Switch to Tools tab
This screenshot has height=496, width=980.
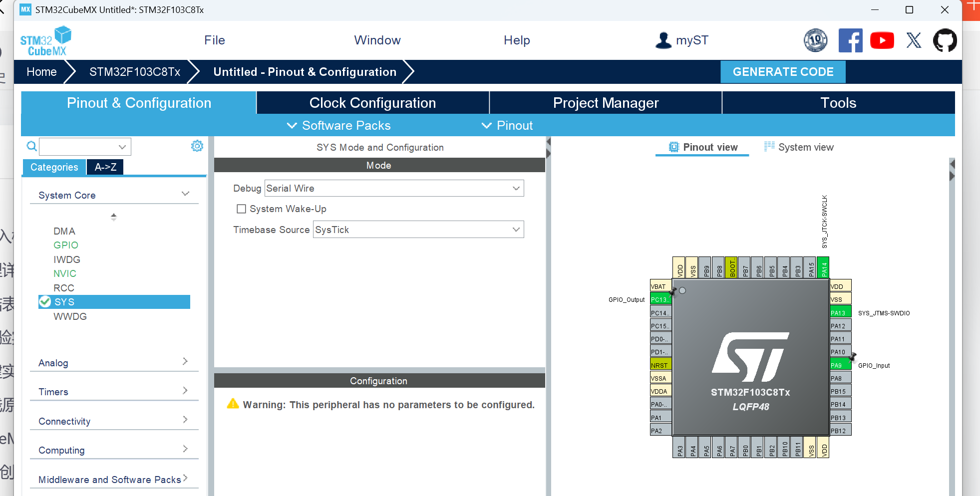pos(838,103)
